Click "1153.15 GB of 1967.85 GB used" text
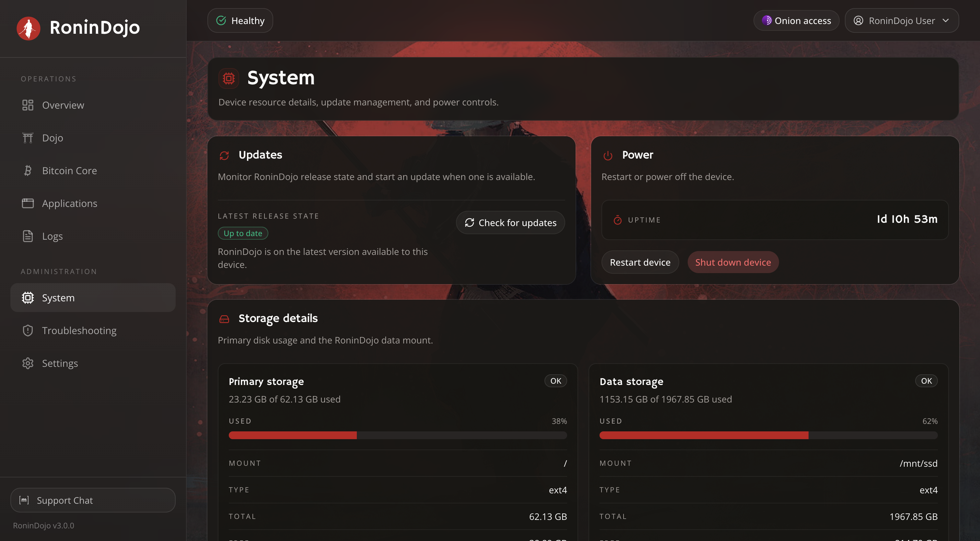980x541 pixels. point(666,399)
